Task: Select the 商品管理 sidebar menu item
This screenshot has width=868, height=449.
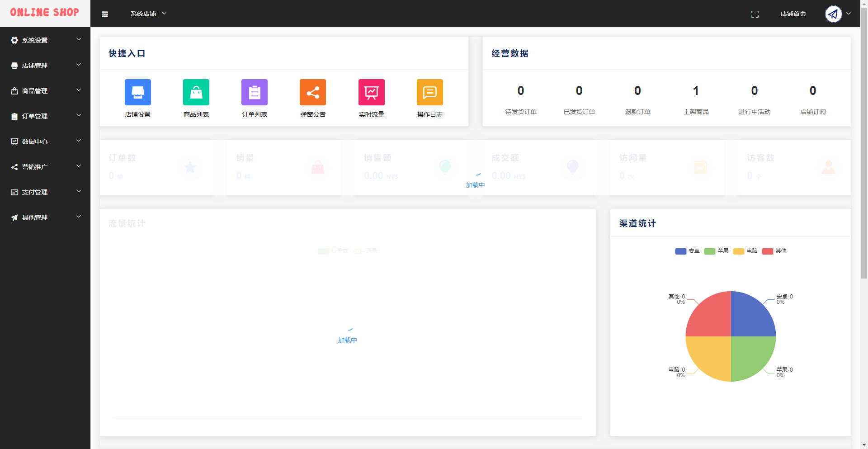Action: pyautogui.click(x=45, y=91)
